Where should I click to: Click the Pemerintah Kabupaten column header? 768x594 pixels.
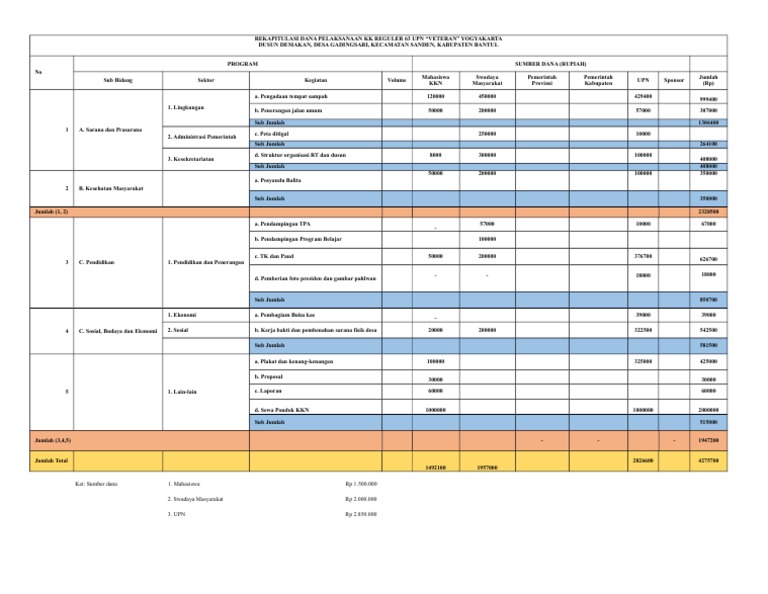tap(598, 80)
